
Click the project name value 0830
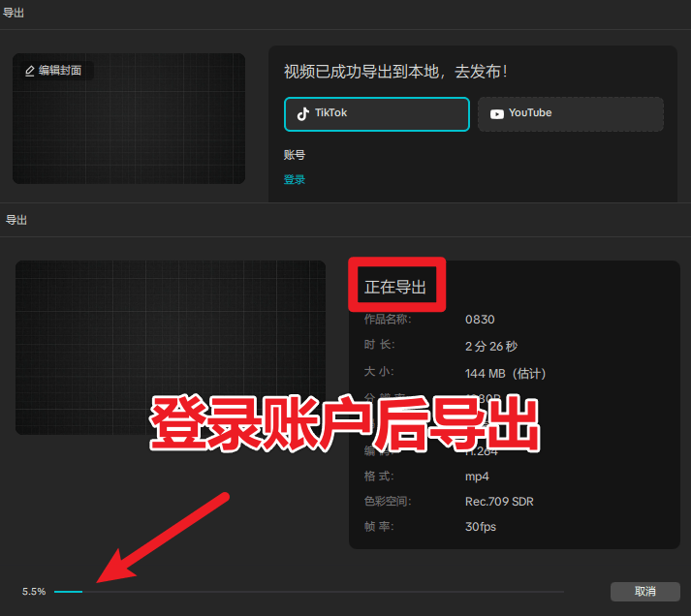480,319
